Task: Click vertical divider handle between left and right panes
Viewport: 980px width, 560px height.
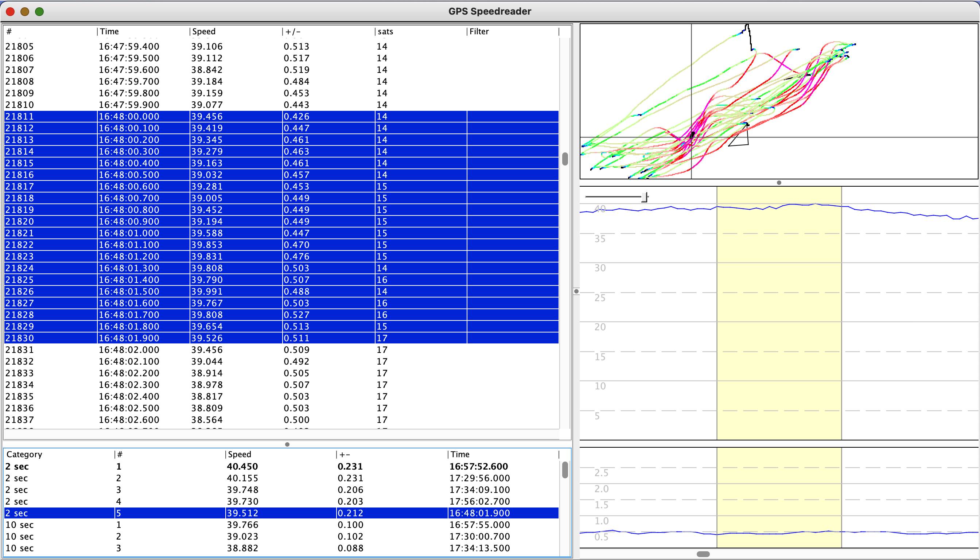Action: (576, 291)
